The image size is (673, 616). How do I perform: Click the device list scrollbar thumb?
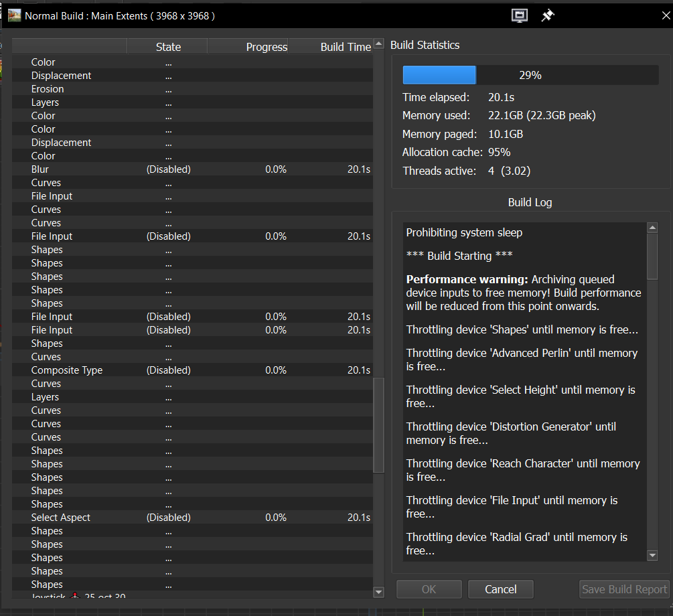pos(378,425)
